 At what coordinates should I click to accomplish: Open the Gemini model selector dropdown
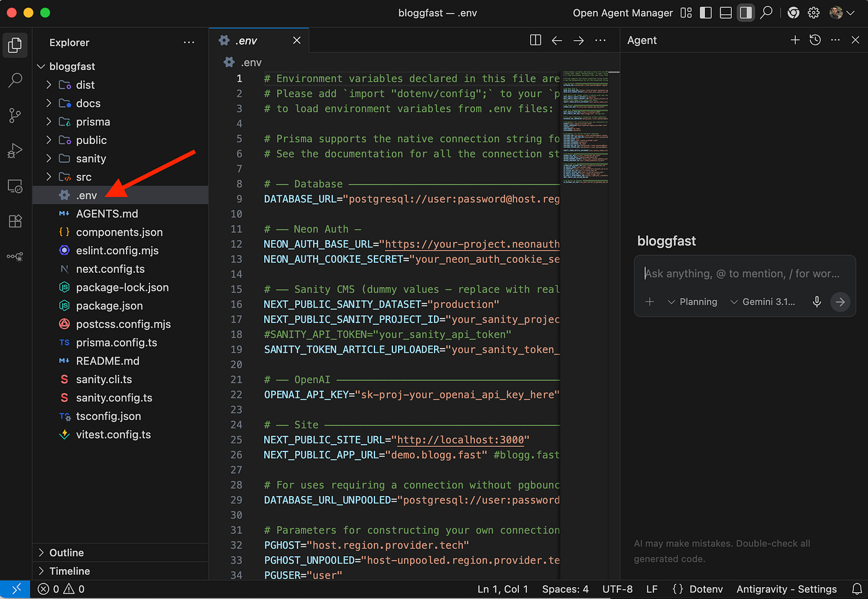(x=763, y=302)
